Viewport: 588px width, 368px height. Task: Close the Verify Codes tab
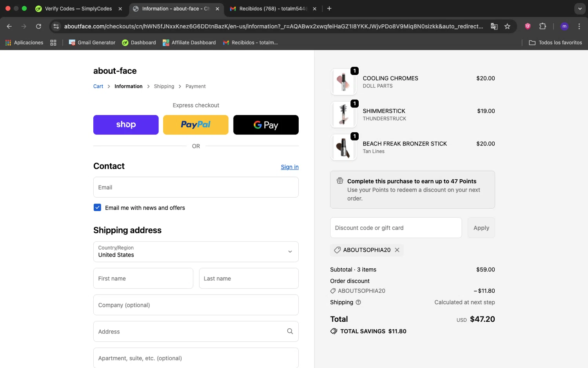point(120,9)
